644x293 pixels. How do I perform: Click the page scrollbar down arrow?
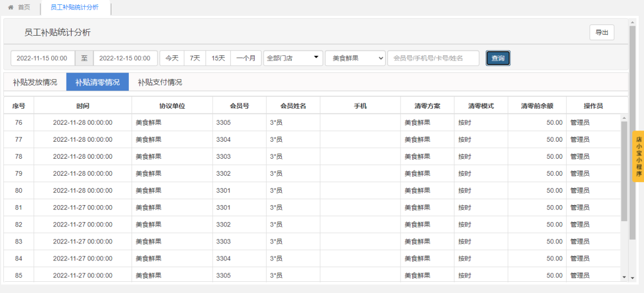pos(632,278)
